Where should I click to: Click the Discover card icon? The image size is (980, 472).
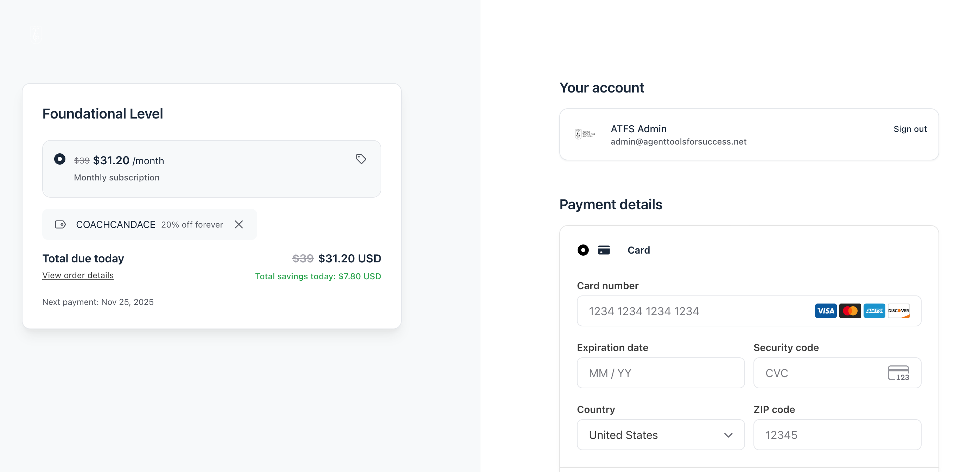coord(898,311)
